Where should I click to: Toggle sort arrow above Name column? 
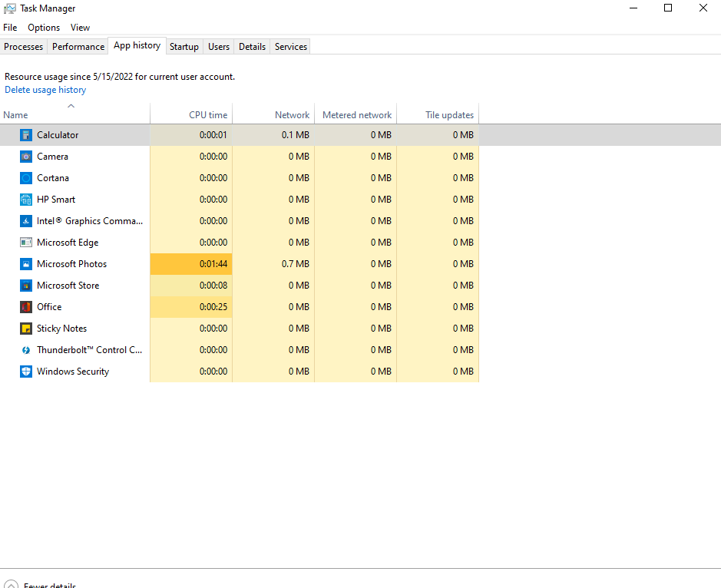click(x=71, y=106)
